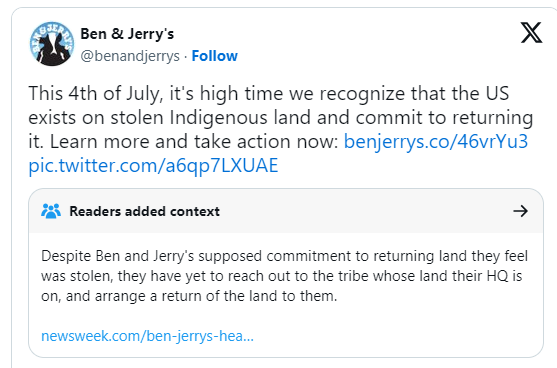The width and height of the screenshot is (557, 368).
Task: Click the Readers added context people icon
Action: tap(51, 211)
